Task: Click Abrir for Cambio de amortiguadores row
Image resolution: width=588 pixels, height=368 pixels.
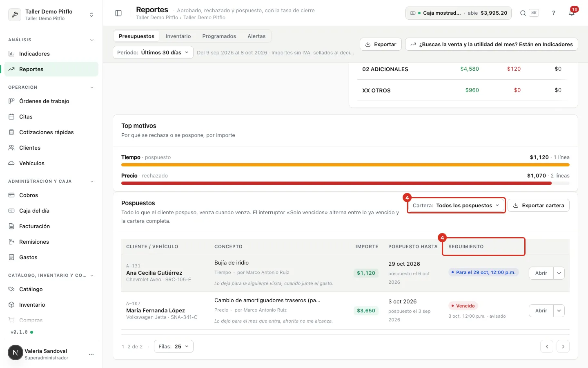Action: [x=541, y=311]
